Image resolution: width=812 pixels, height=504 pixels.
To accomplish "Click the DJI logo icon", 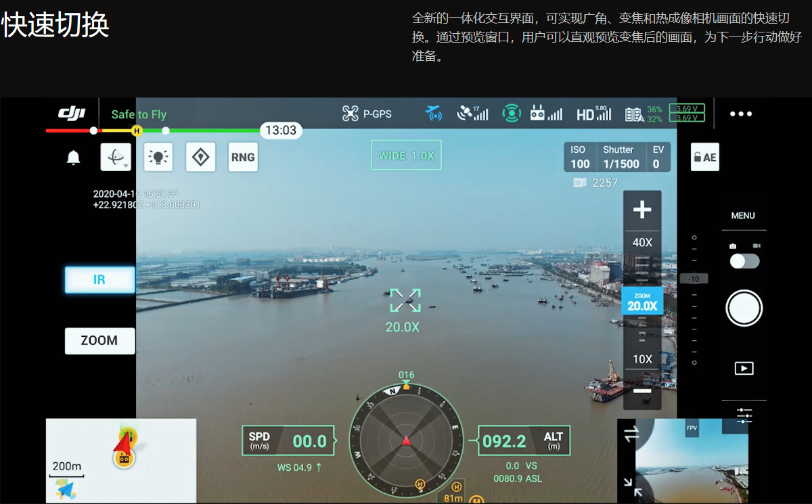I will click(x=72, y=114).
